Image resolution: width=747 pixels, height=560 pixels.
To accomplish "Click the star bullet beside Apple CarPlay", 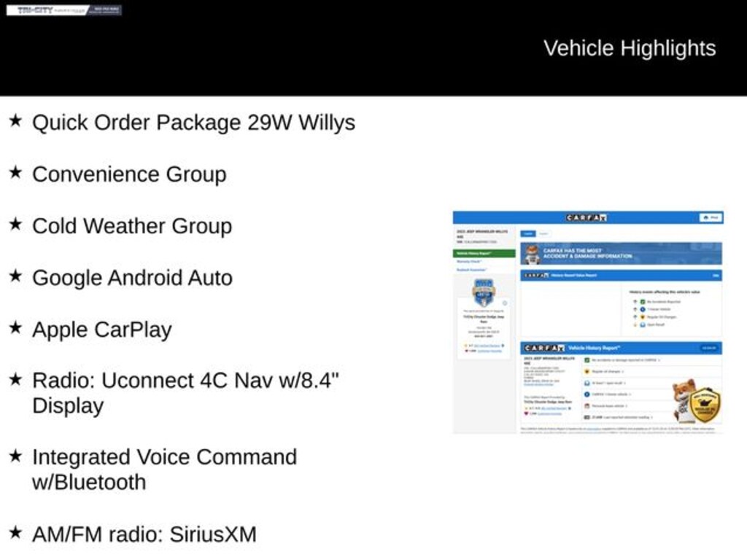I will [x=15, y=328].
